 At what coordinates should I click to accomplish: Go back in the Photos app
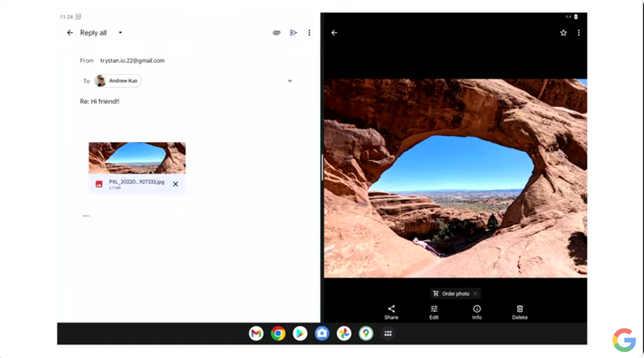pos(334,33)
